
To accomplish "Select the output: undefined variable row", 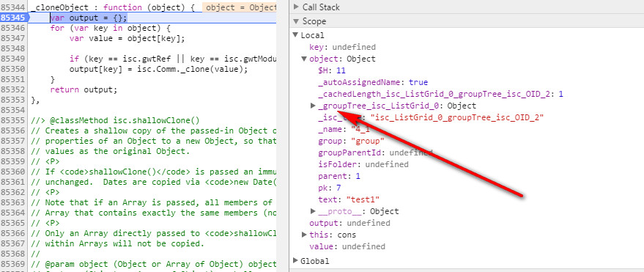I will [349, 223].
